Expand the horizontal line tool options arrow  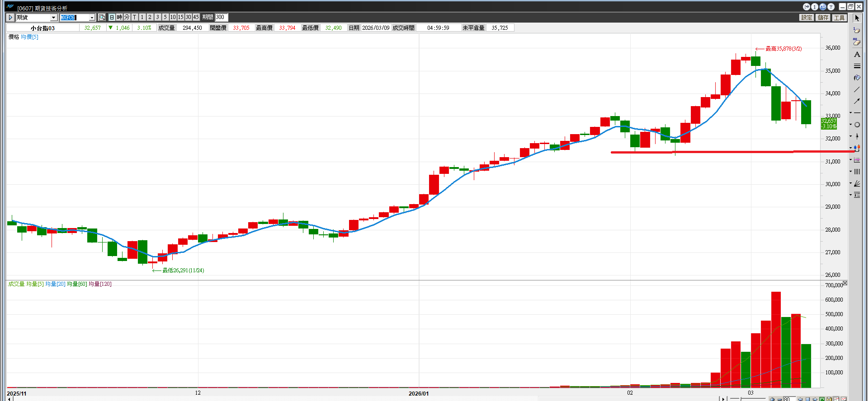click(x=850, y=113)
